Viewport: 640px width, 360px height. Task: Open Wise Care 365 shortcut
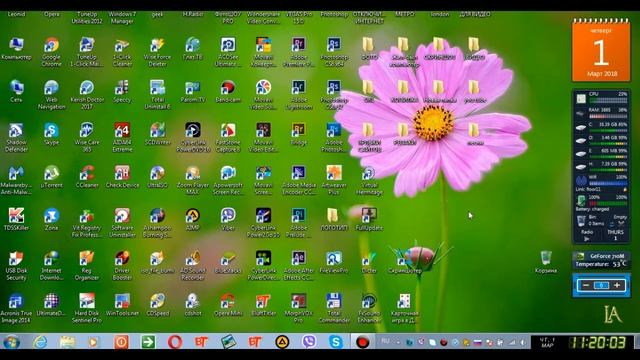tap(87, 137)
